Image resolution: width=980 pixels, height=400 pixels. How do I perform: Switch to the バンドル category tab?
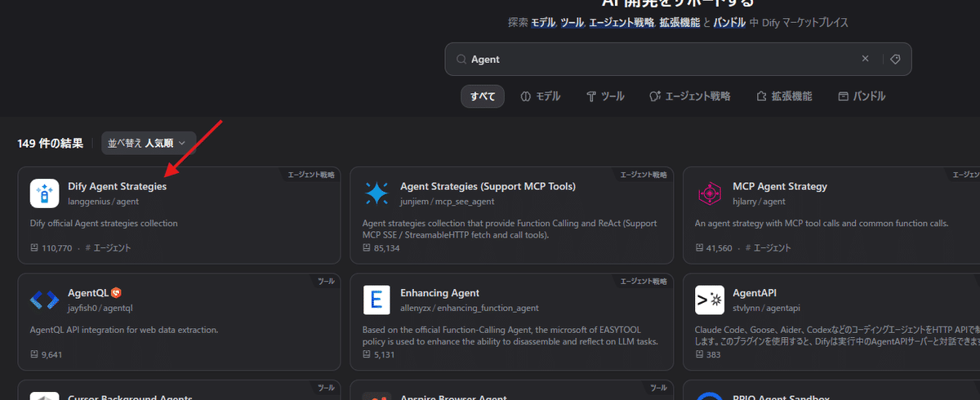click(x=862, y=96)
